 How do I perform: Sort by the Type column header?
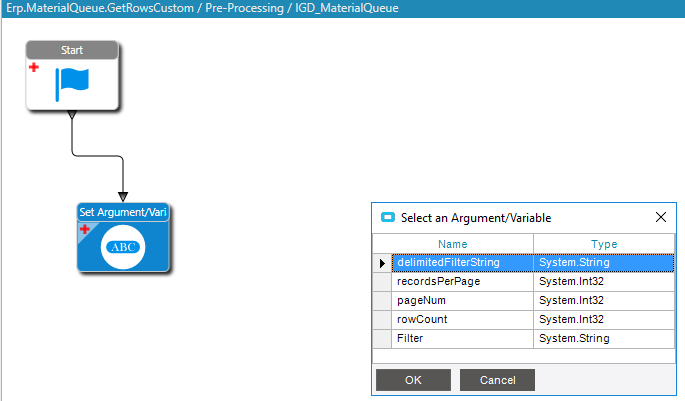(604, 244)
